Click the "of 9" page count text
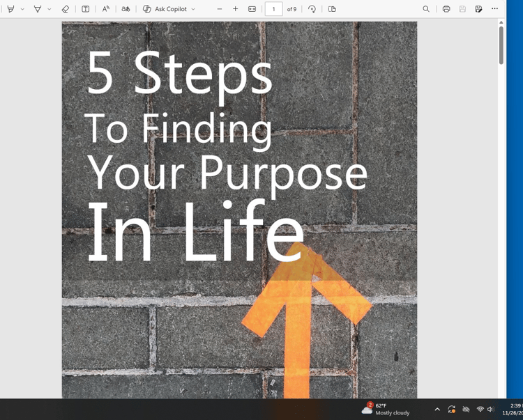523x420 pixels. pos(291,9)
